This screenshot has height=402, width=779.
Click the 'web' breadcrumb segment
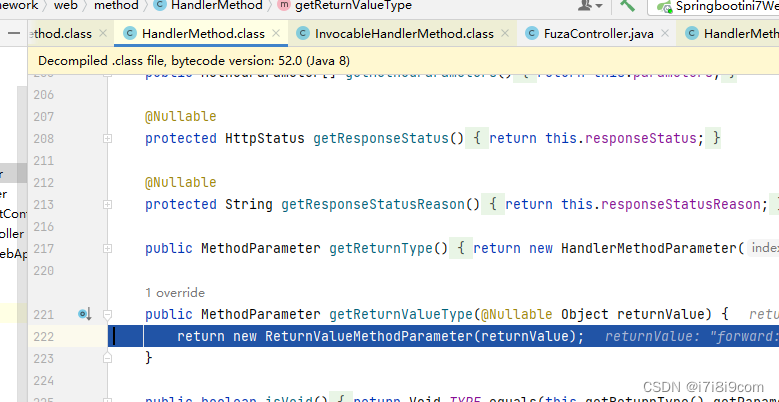tap(66, 5)
